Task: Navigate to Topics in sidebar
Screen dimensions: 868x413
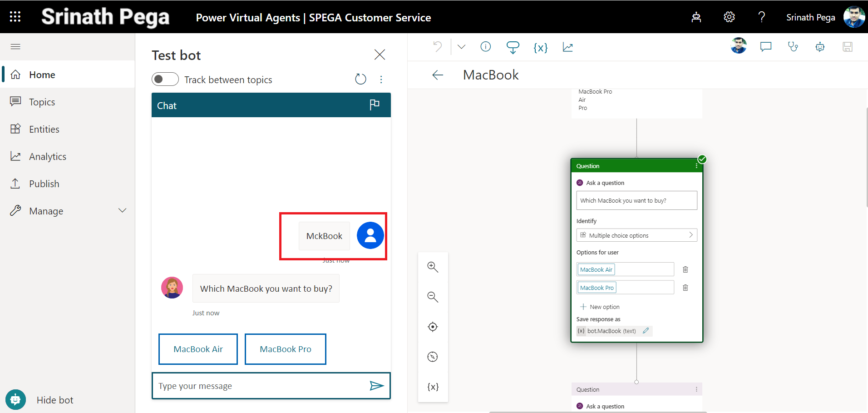Action: (42, 102)
